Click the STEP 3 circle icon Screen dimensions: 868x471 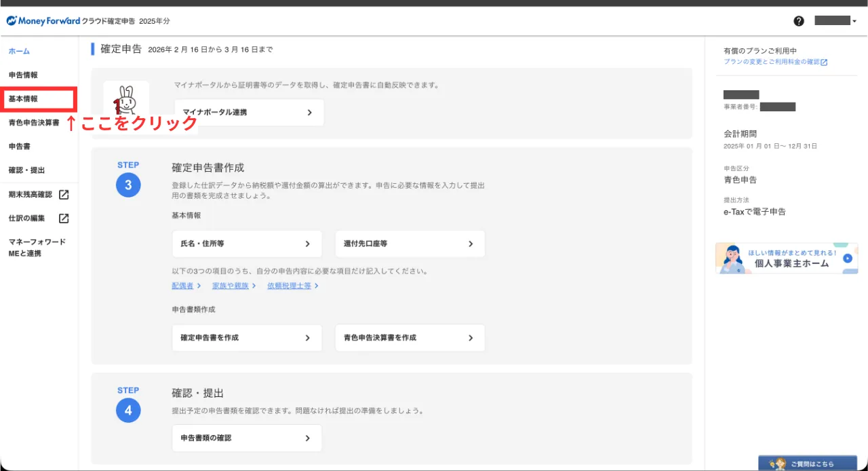128,185
